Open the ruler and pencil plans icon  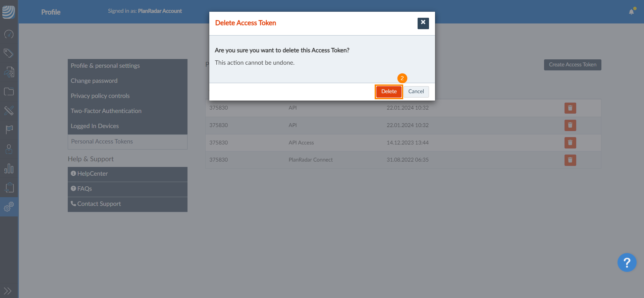[x=9, y=111]
